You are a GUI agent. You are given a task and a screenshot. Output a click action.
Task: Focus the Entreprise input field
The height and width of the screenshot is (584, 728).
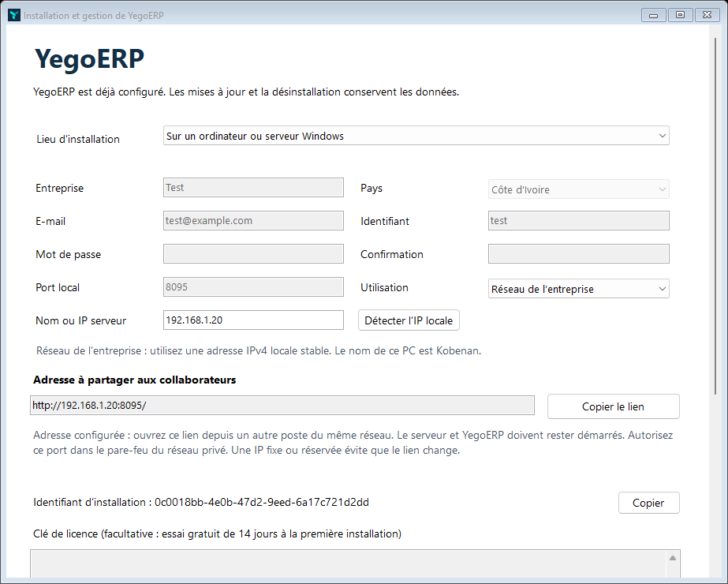[x=253, y=188]
